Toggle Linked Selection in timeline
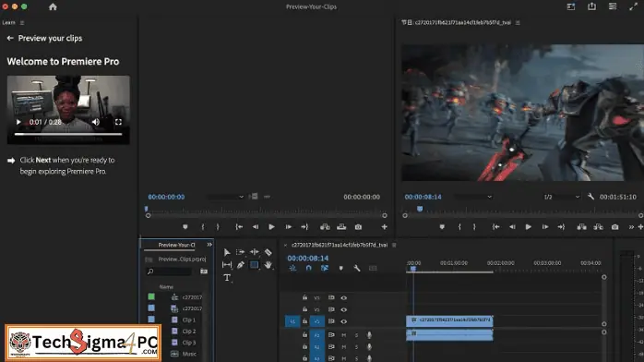The image size is (644, 362). click(x=325, y=268)
